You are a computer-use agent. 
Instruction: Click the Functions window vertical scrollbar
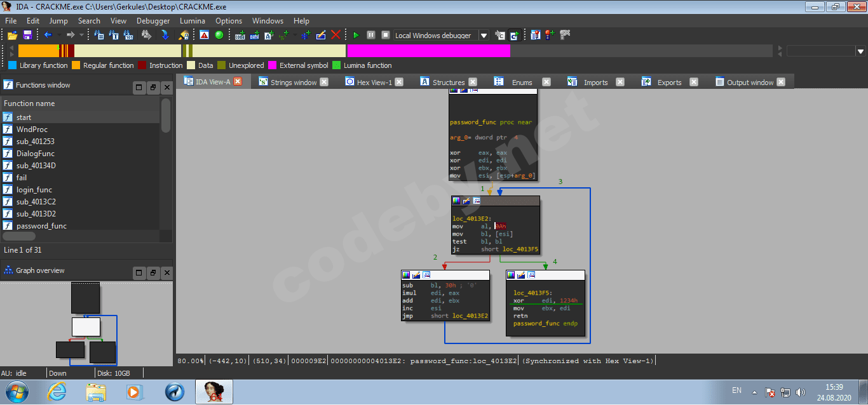point(166,115)
